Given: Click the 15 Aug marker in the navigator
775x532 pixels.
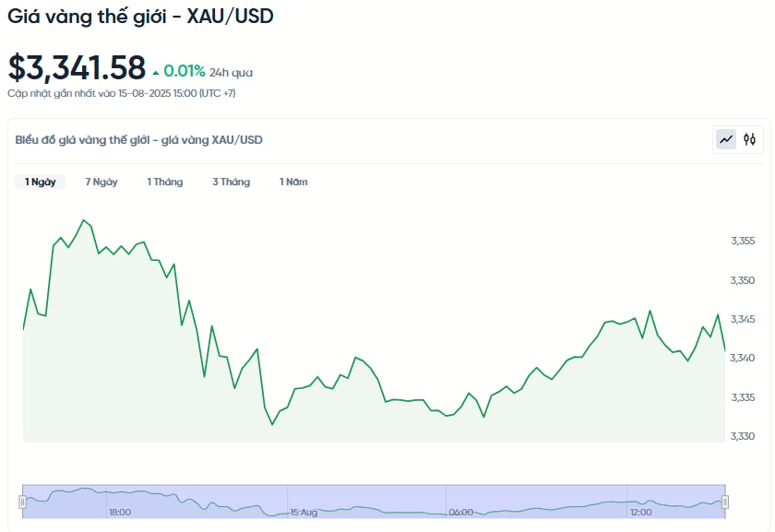Looking at the screenshot, I should click(304, 513).
